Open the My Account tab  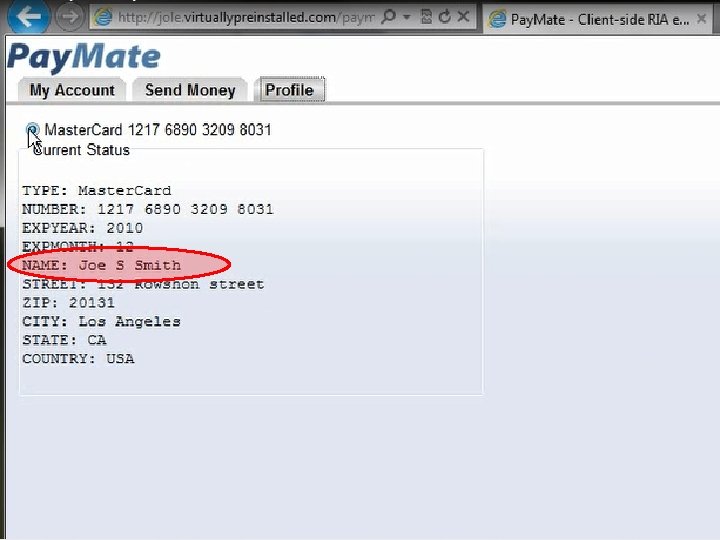(72, 90)
